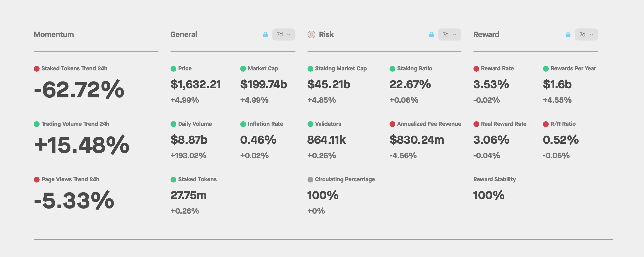Click the lock icon in General header
This screenshot has height=257, width=644.
[x=265, y=34]
